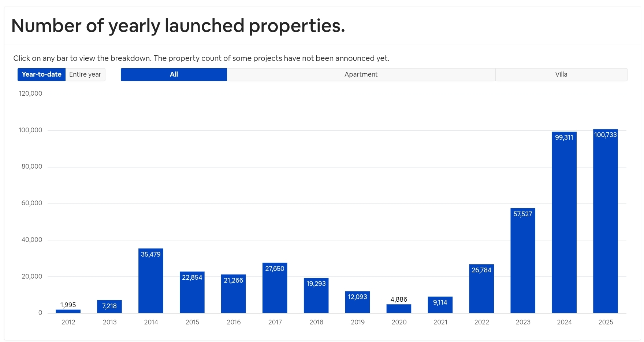The width and height of the screenshot is (644, 342).
Task: View breakdown for the 2020 bar
Action: coord(399,308)
